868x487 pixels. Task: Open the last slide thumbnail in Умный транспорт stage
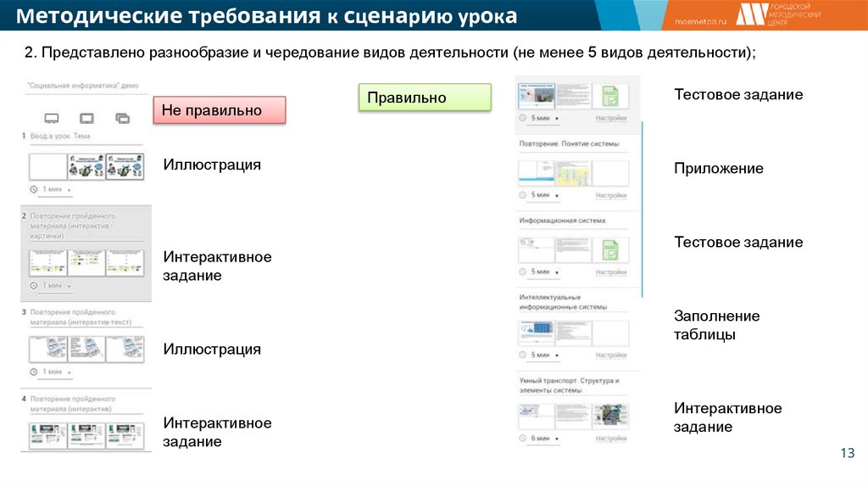pos(610,416)
